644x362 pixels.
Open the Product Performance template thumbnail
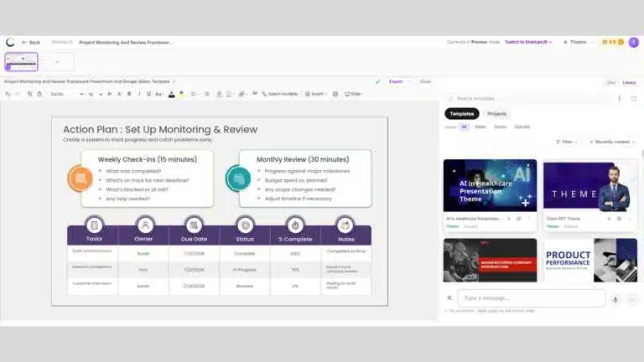tap(590, 261)
